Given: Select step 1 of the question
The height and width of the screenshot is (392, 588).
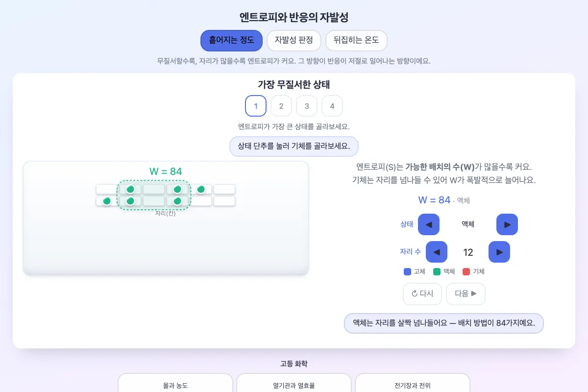Looking at the screenshot, I should (256, 106).
